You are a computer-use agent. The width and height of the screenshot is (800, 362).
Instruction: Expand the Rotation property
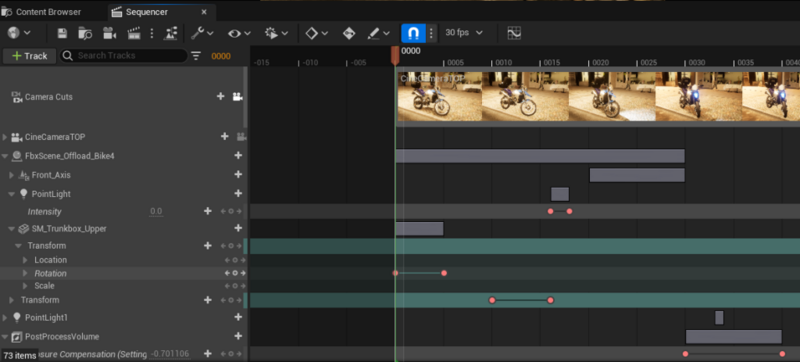point(25,273)
